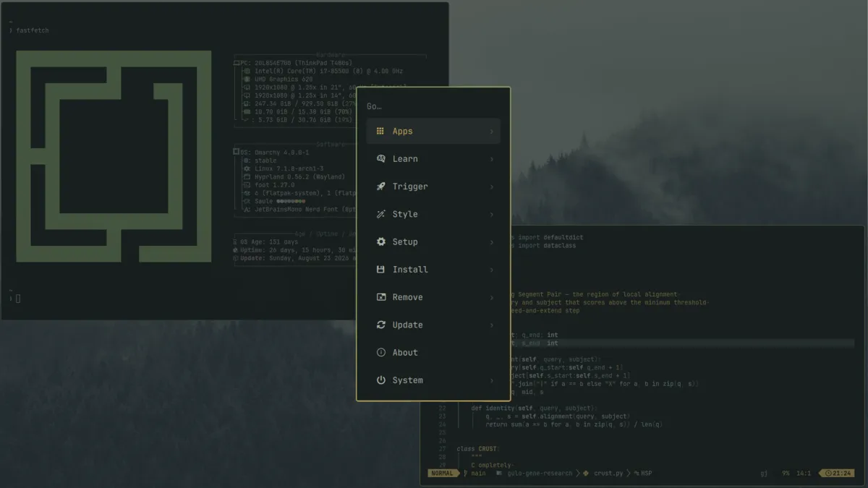868x488 pixels.
Task: Expand the Setup submenu chevron
Action: (492, 241)
